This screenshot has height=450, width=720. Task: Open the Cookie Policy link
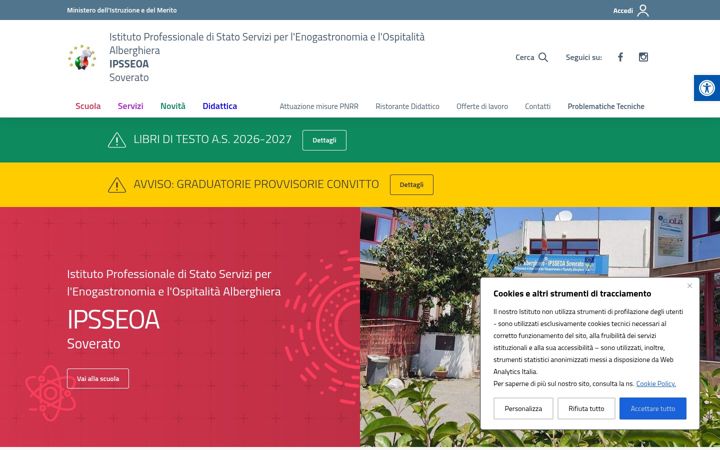point(655,384)
